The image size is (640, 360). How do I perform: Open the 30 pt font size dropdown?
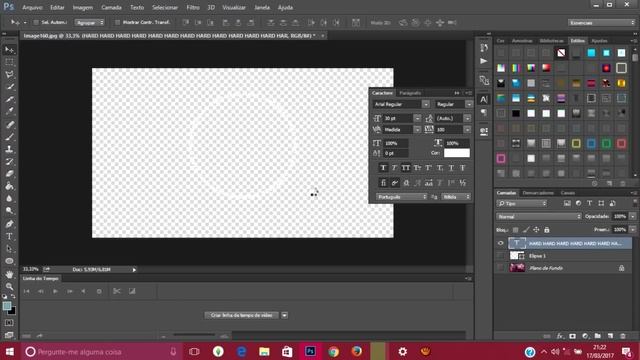(x=417, y=118)
